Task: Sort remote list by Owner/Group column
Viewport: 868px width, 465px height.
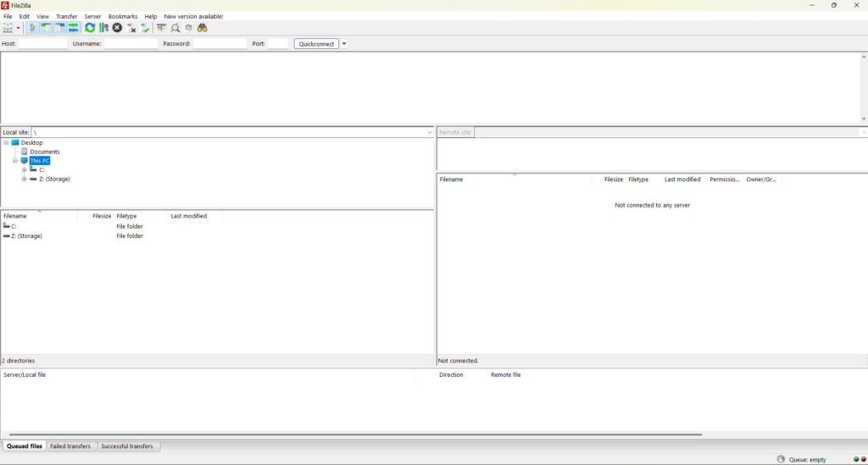Action: pyautogui.click(x=762, y=180)
